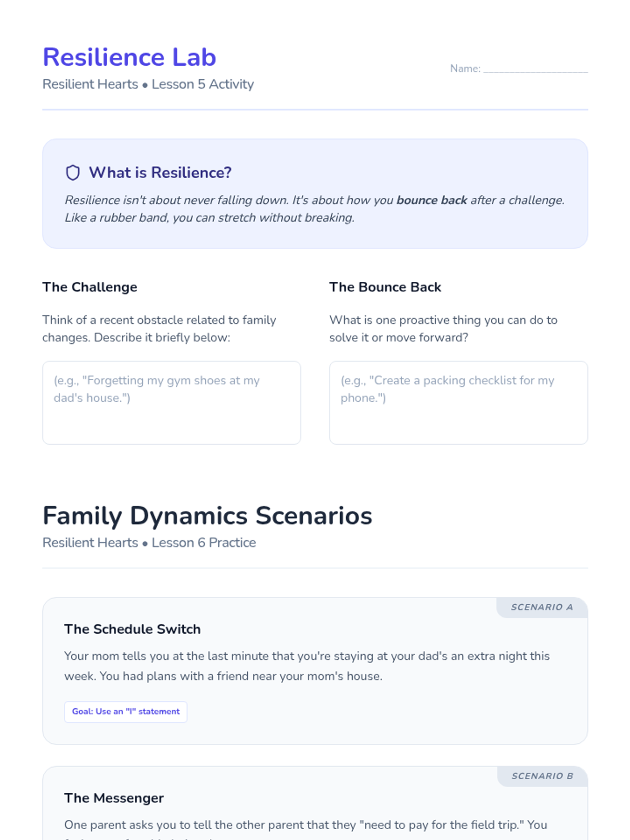Image resolution: width=630 pixels, height=840 pixels.
Task: Click the Goal: Use an "I" statement badge
Action: coord(125,712)
